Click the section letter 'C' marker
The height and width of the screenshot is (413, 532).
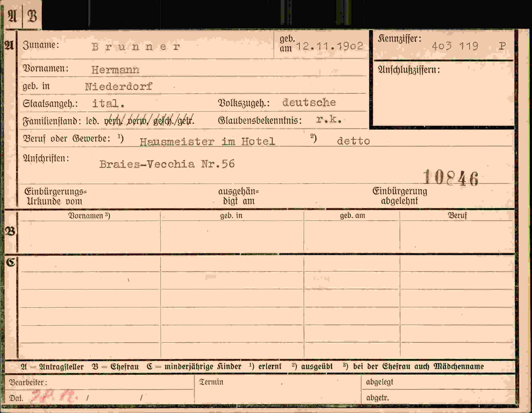[10, 262]
